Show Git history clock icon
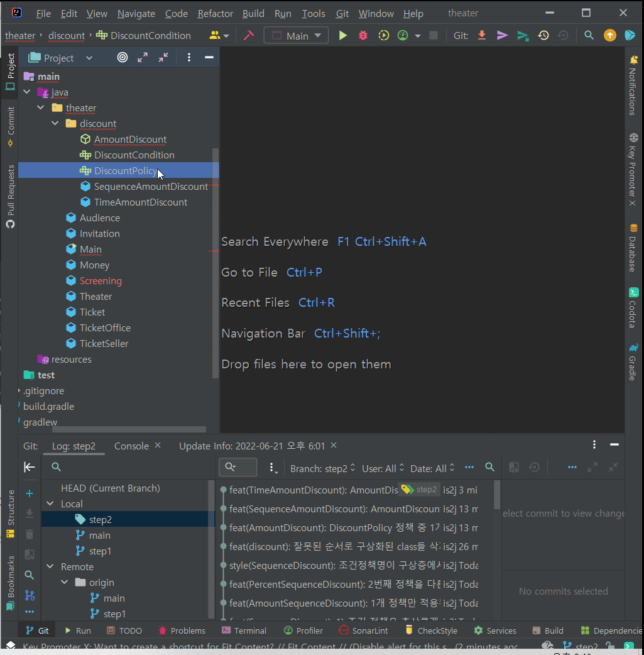 click(x=543, y=35)
